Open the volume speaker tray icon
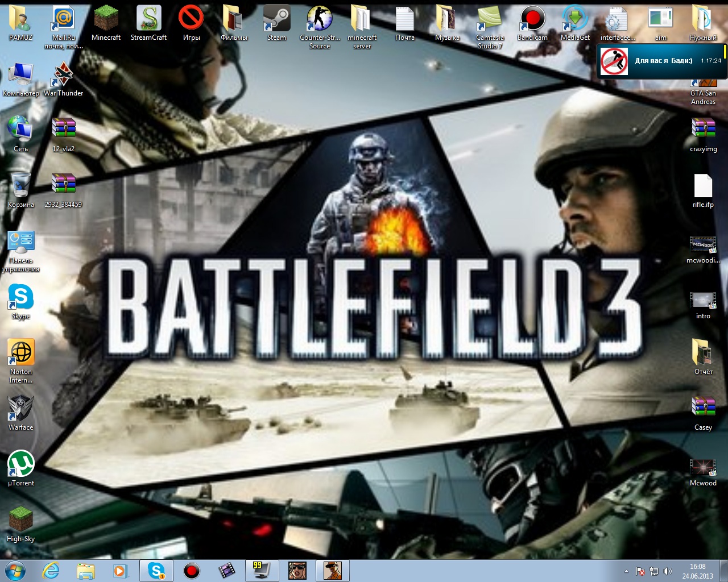 [x=668, y=571]
